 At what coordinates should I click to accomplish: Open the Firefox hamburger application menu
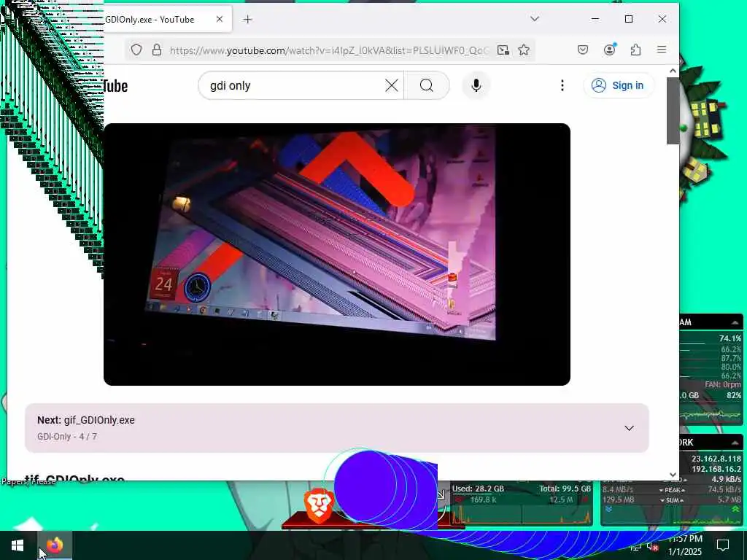point(662,50)
